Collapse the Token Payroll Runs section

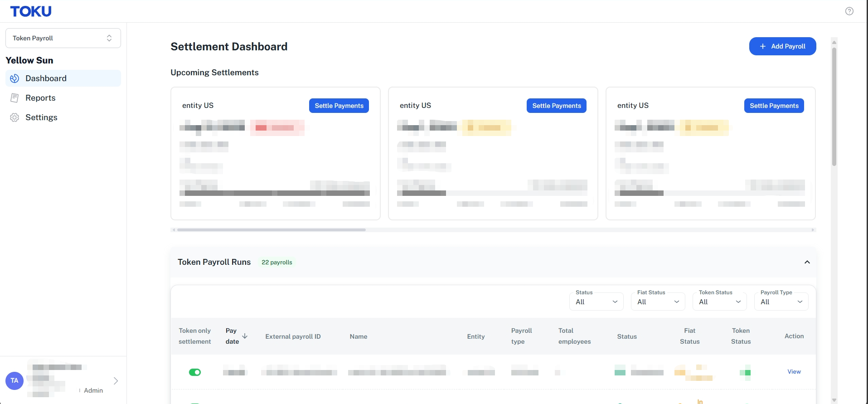click(807, 262)
